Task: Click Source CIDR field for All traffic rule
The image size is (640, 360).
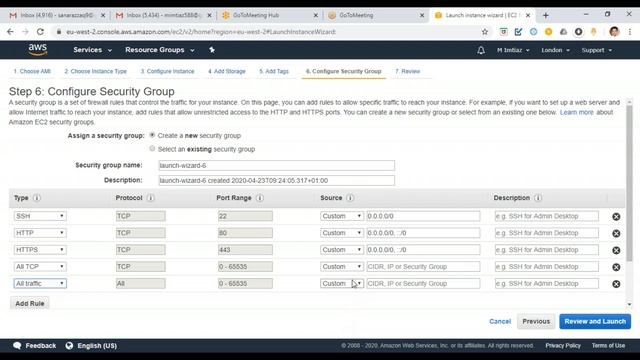Action: [423, 283]
